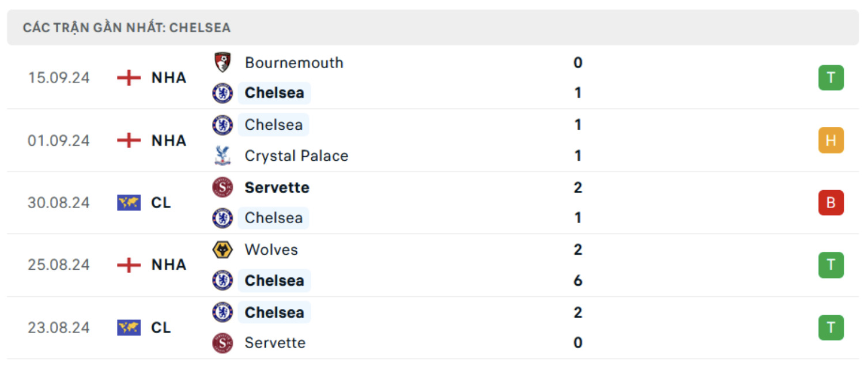The height and width of the screenshot is (370, 868).
Task: Toggle the green T result badge for Bournemouth match
Action: [x=830, y=78]
